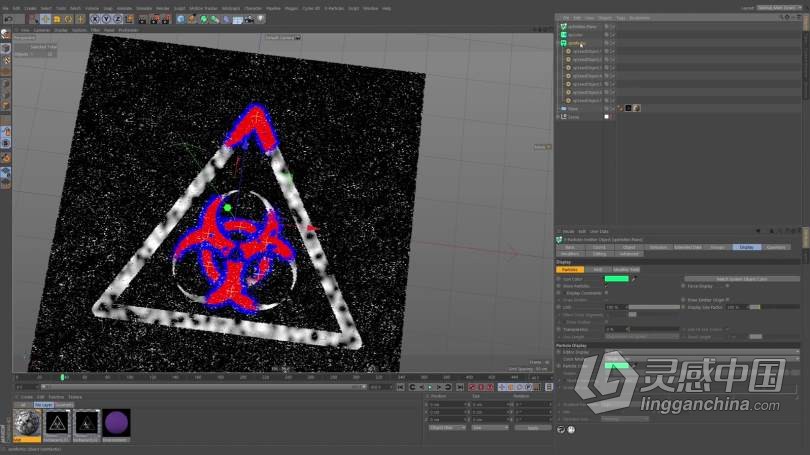The width and height of the screenshot is (810, 455).
Task: Click the floor environment icon
Action: pos(238,19)
